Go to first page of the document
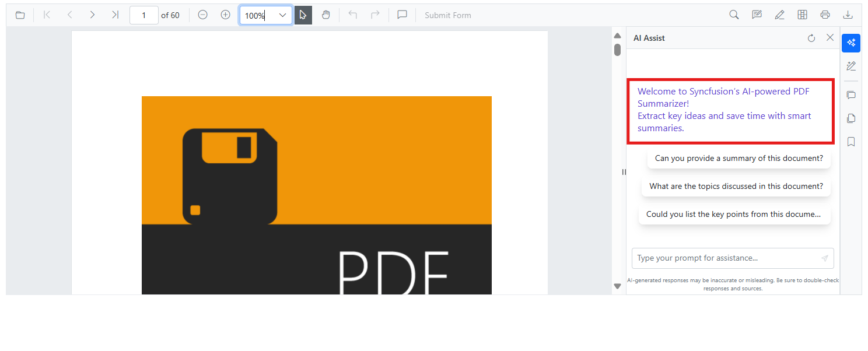This screenshot has width=868, height=351. click(47, 15)
